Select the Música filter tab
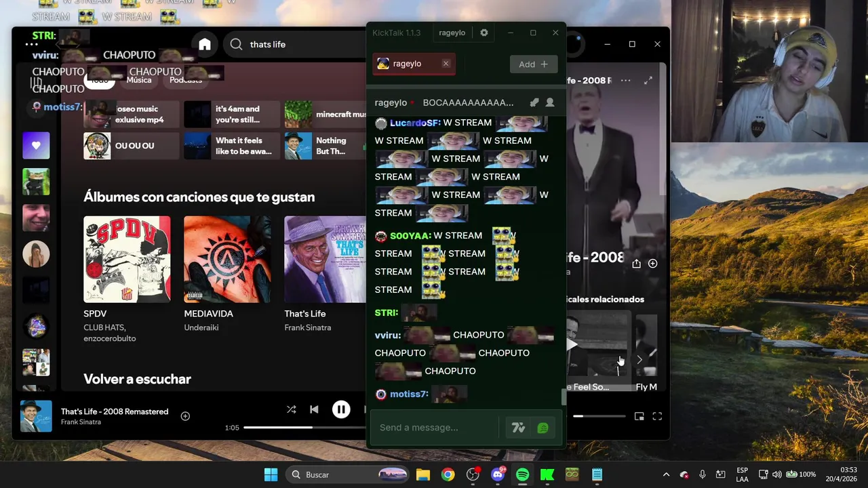This screenshot has width=868, height=488. point(139,80)
